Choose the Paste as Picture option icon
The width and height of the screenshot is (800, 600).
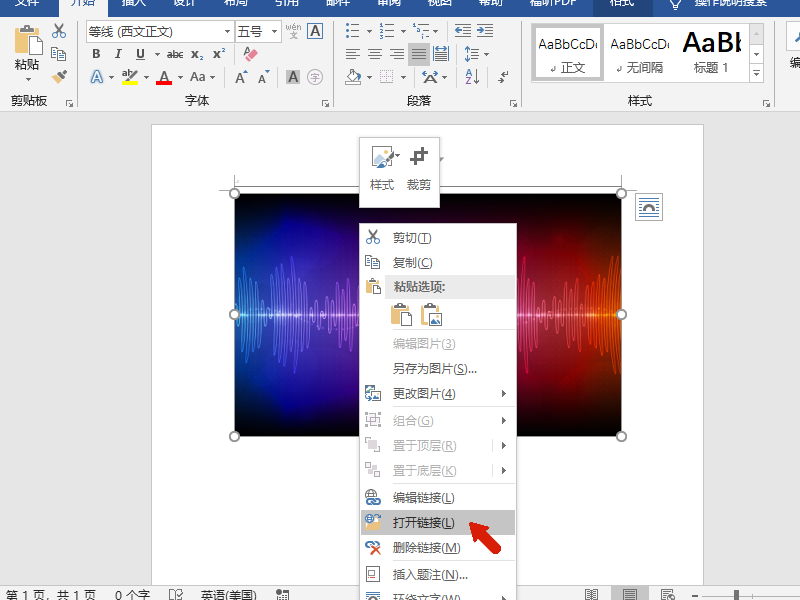pyautogui.click(x=432, y=315)
